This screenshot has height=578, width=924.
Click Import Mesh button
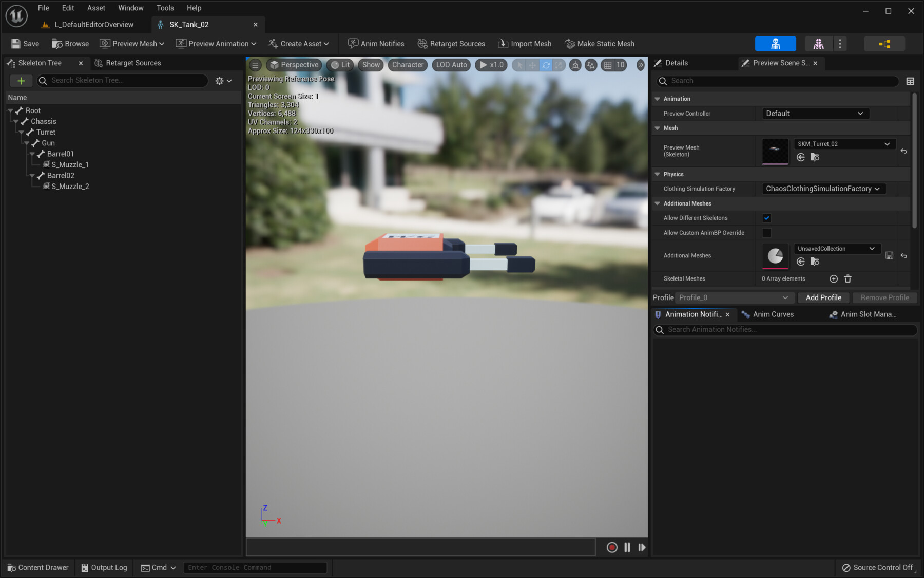click(x=525, y=44)
